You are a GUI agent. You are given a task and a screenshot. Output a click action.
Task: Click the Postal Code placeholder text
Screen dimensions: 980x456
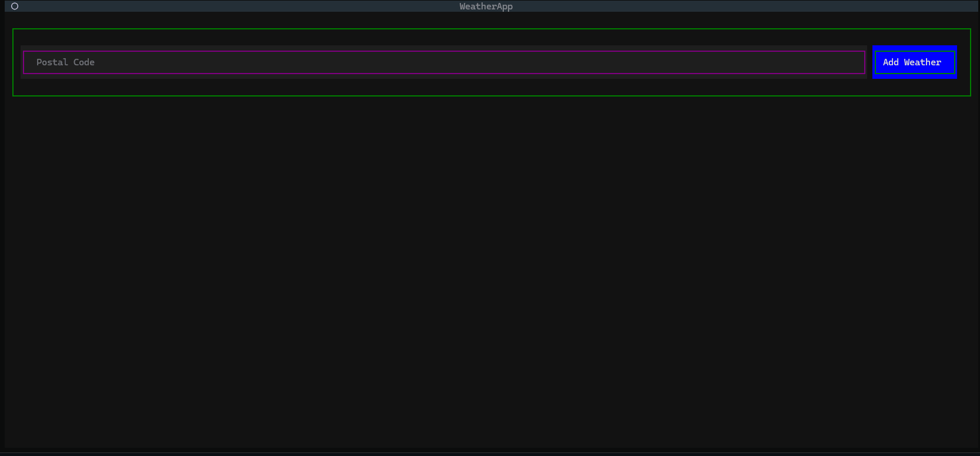(x=65, y=62)
